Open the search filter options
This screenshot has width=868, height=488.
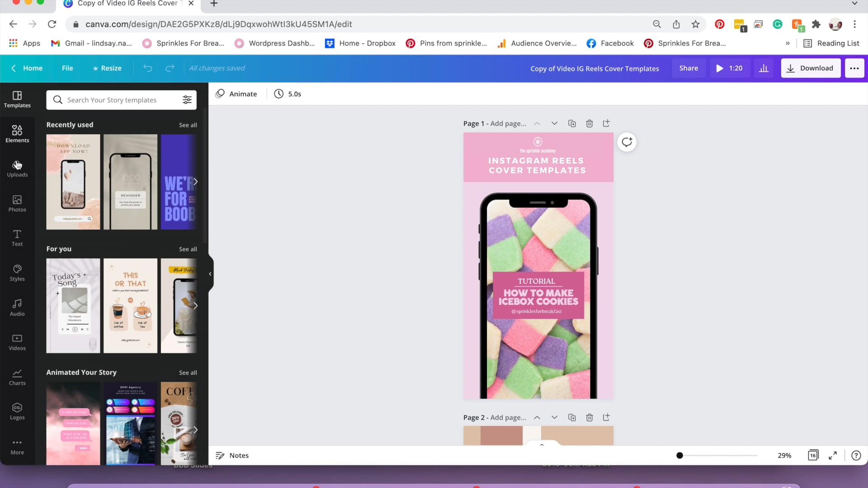pos(187,100)
